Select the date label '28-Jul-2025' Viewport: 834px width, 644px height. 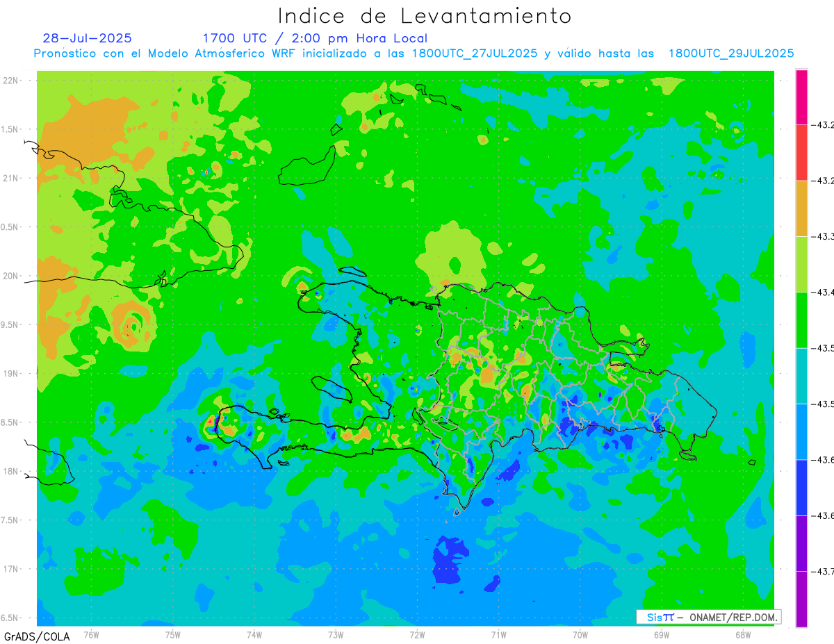(87, 38)
